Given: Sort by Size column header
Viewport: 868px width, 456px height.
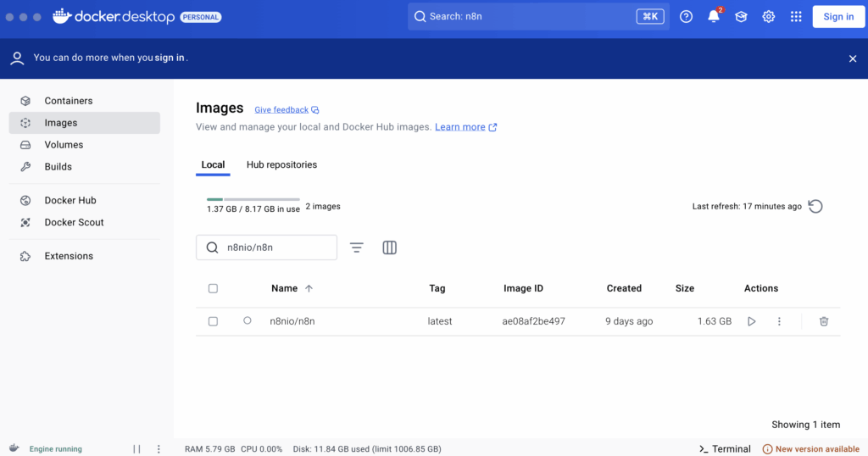Looking at the screenshot, I should pos(685,288).
